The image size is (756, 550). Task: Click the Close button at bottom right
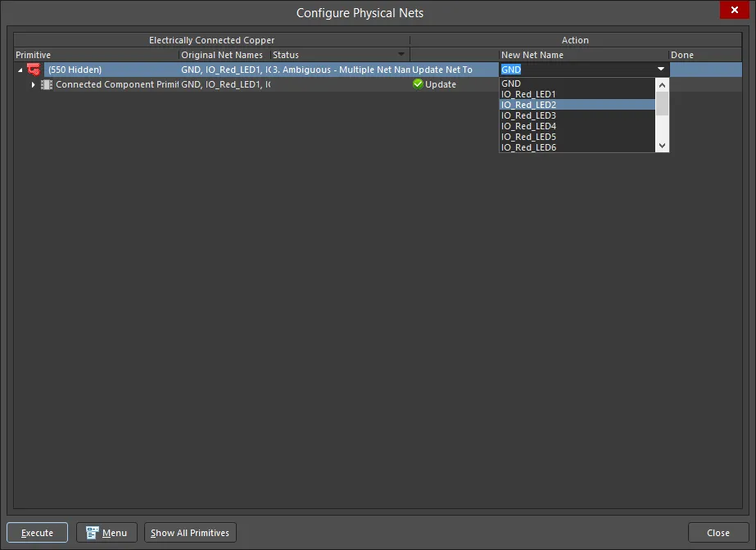(718, 533)
